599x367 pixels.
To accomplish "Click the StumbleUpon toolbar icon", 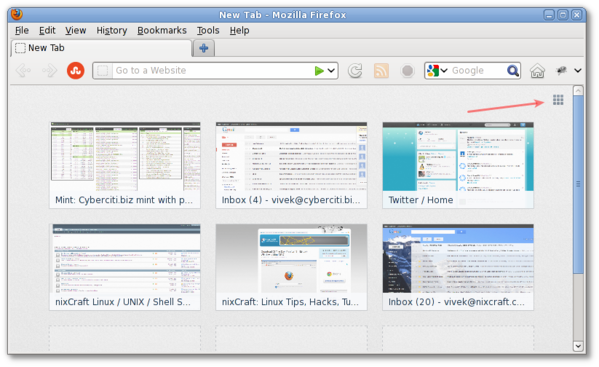I will [76, 71].
